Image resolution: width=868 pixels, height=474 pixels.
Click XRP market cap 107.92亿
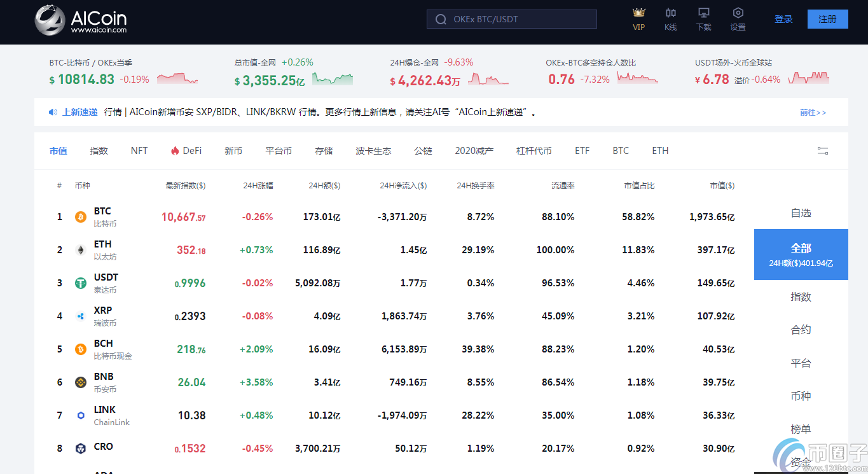tap(715, 316)
